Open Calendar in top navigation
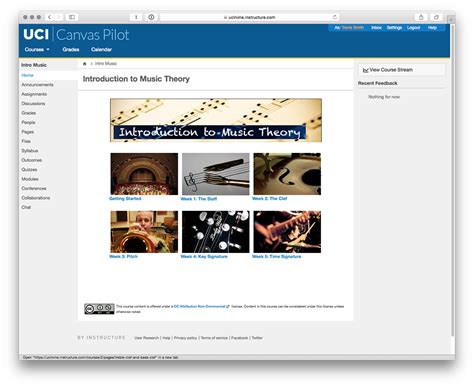The image size is (474, 387). [101, 49]
